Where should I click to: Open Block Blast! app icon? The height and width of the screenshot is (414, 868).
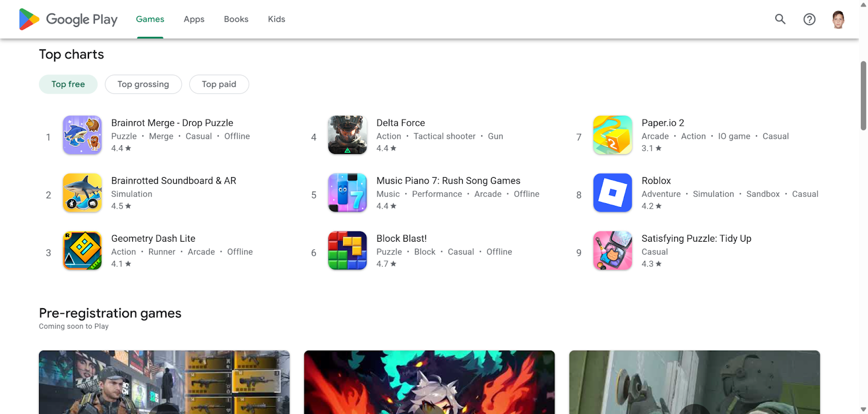coord(348,251)
